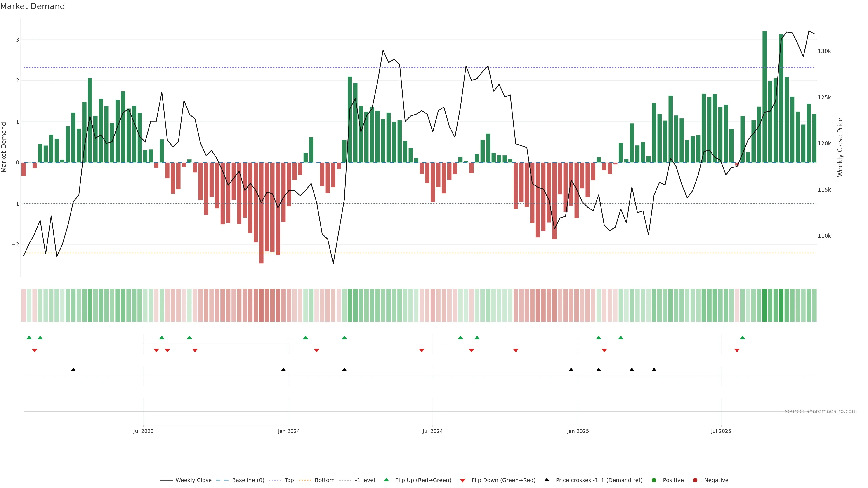Image resolution: width=868 pixels, height=488 pixels.
Task: Click the black Price crosses triangle legend icon
Action: coord(547,480)
